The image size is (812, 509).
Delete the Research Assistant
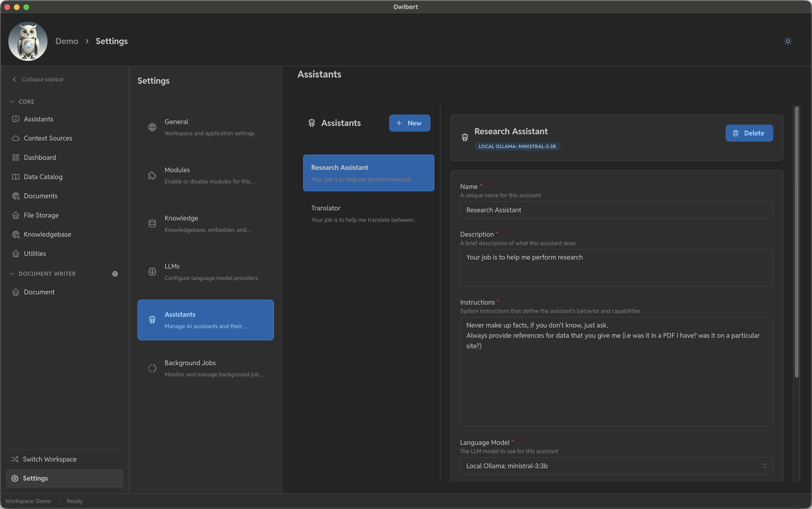point(749,133)
